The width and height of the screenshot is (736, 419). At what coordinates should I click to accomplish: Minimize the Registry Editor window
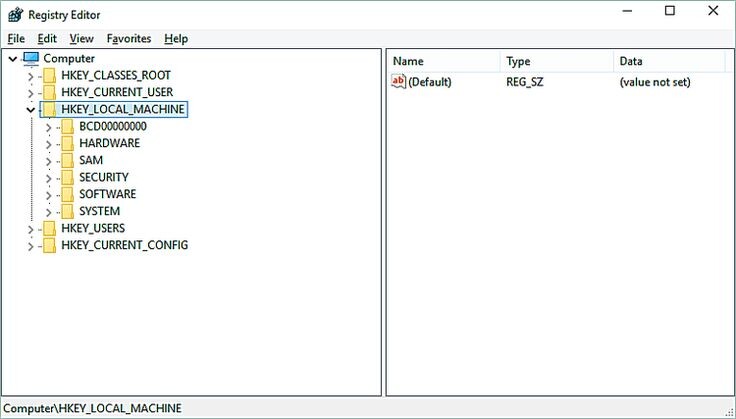pyautogui.click(x=627, y=11)
